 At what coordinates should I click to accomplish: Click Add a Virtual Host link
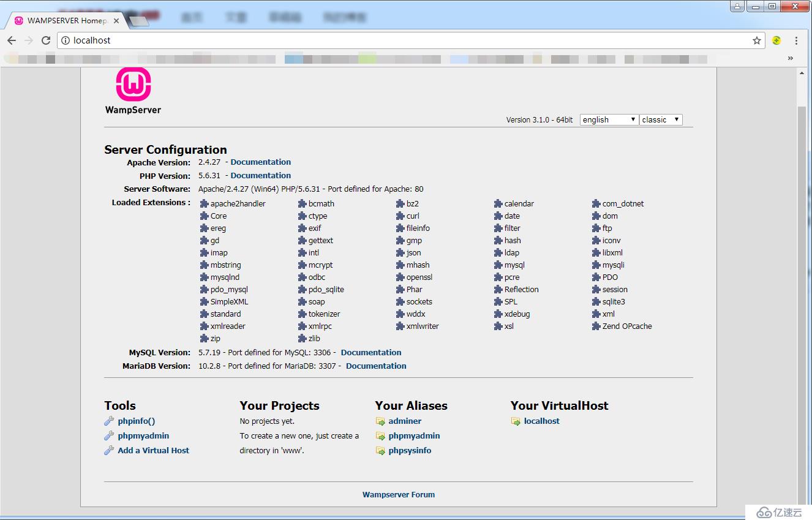154,451
